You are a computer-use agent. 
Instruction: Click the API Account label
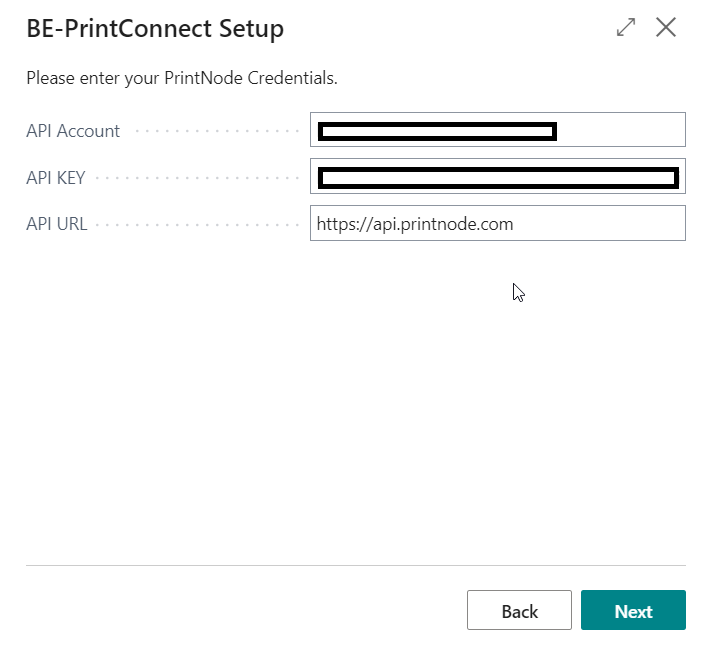[73, 131]
